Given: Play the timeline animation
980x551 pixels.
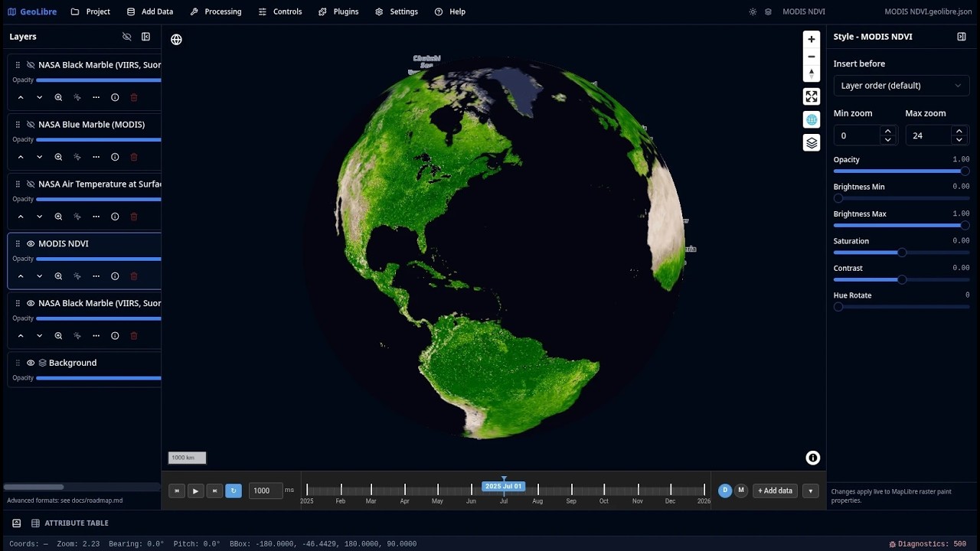Looking at the screenshot, I should coord(195,491).
